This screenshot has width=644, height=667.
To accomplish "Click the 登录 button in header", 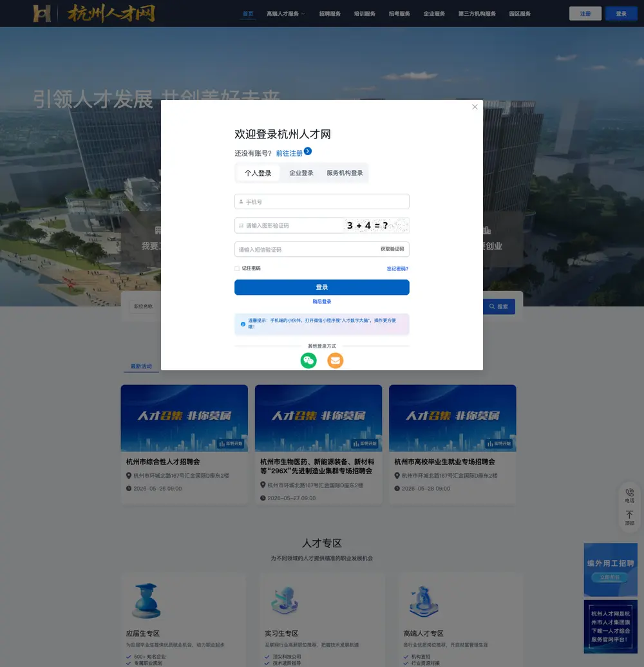I will click(621, 14).
